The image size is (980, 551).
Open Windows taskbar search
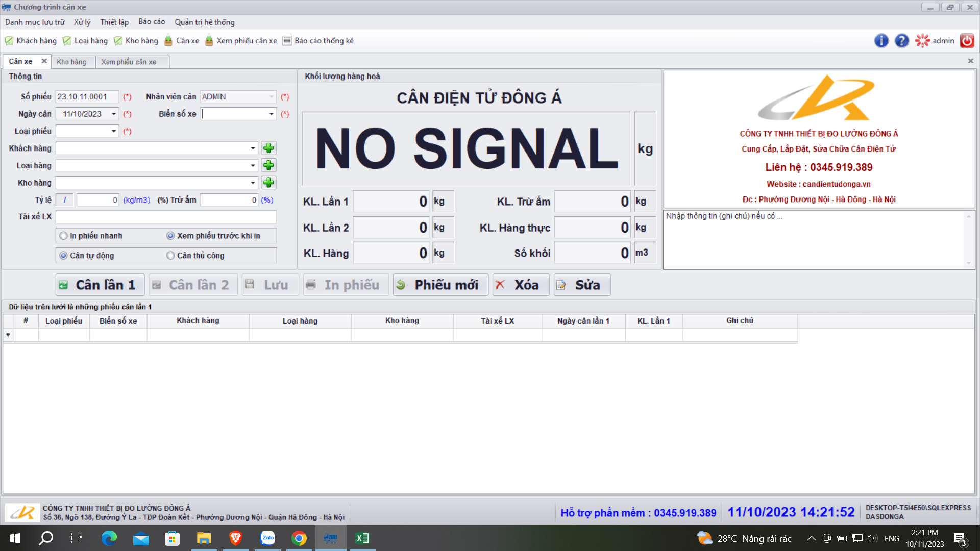pos(46,538)
